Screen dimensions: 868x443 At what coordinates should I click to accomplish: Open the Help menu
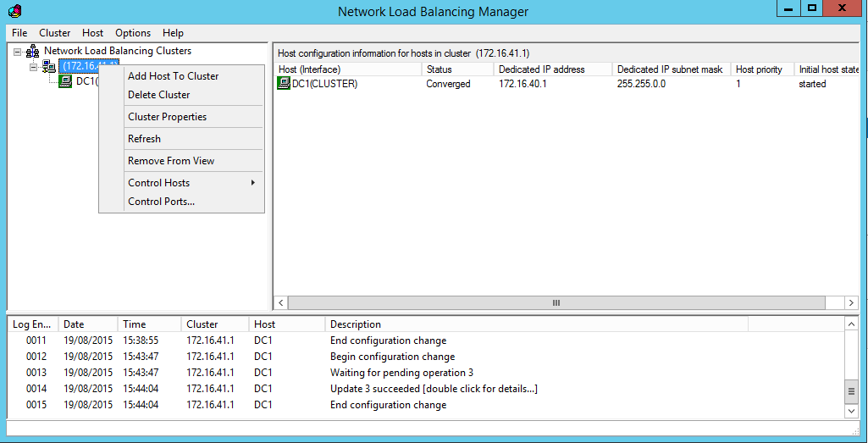(173, 33)
